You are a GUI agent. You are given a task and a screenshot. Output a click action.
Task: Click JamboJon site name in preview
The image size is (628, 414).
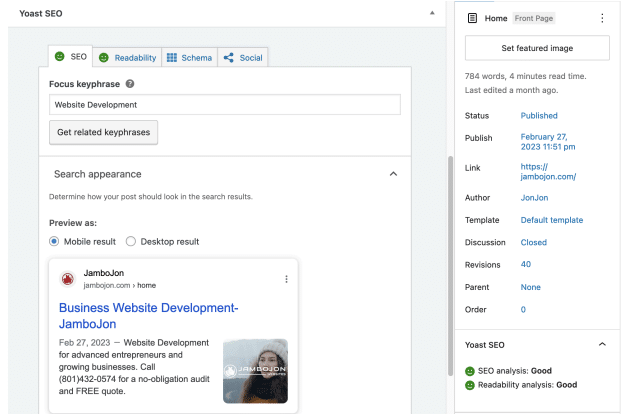103,273
